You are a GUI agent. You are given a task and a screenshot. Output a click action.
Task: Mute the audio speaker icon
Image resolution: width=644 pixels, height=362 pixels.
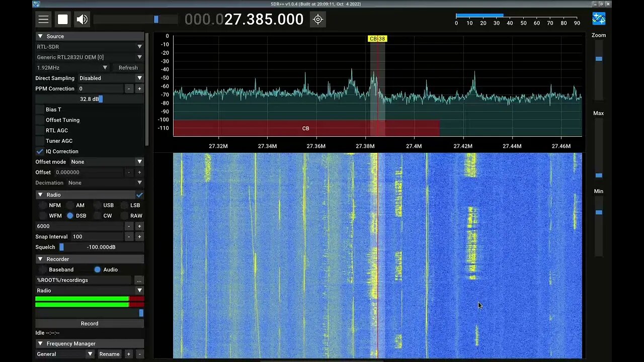point(82,20)
